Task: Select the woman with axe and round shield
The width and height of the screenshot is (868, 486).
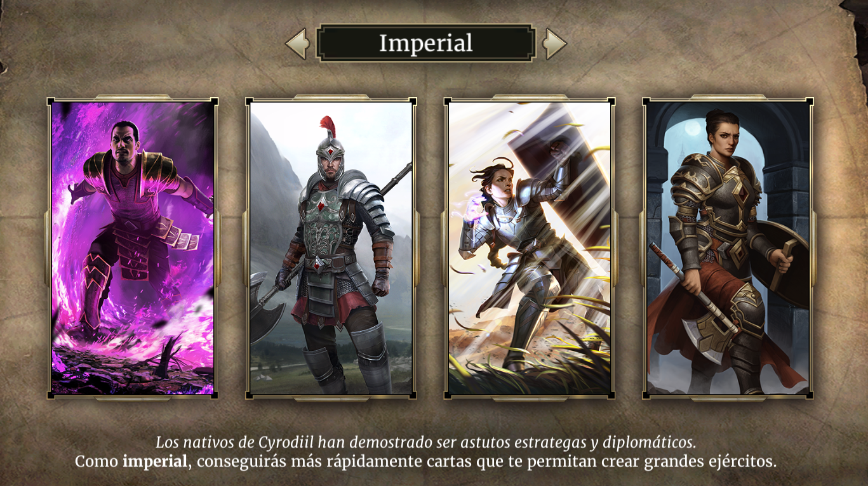Action: coord(728,248)
